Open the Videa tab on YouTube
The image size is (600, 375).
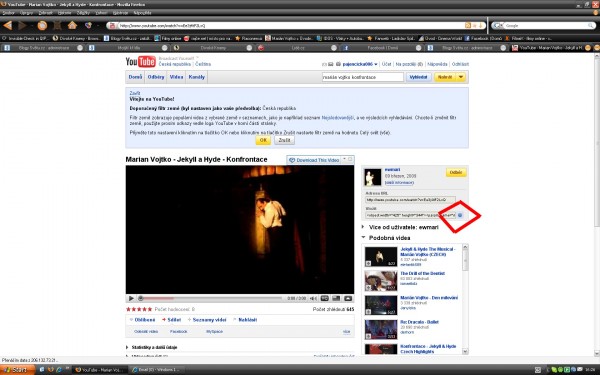point(176,77)
